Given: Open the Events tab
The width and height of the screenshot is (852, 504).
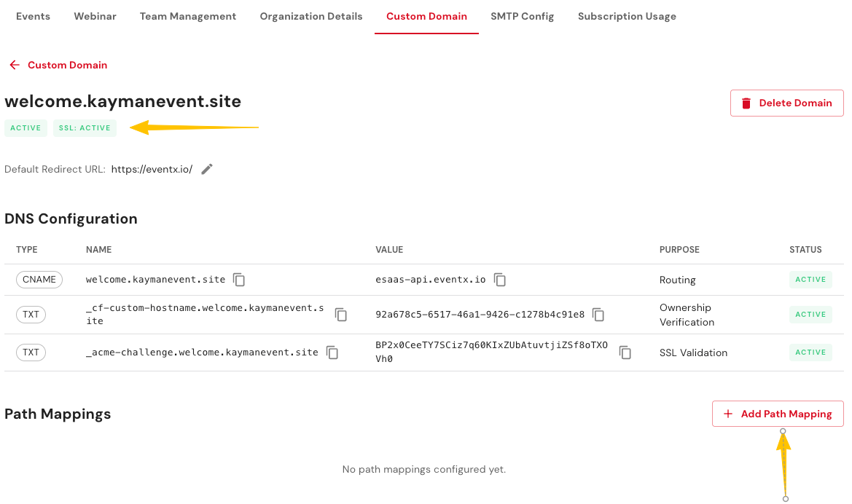Looking at the screenshot, I should pyautogui.click(x=33, y=16).
